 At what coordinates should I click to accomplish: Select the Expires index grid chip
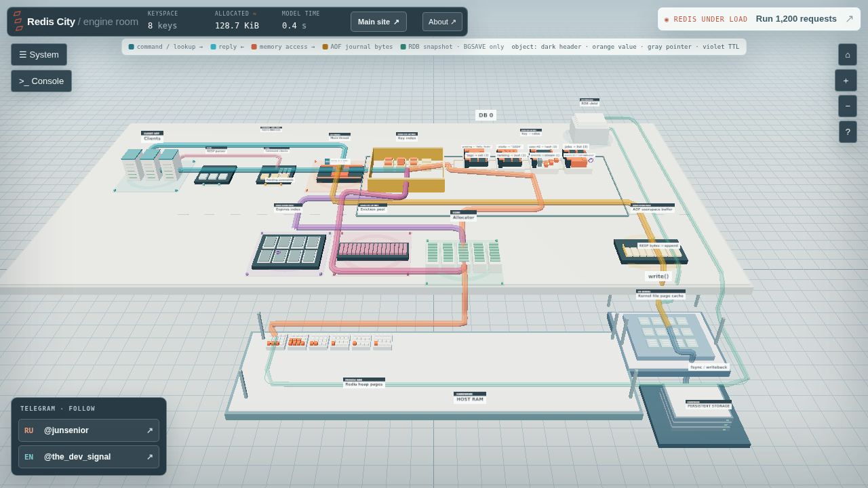click(289, 251)
